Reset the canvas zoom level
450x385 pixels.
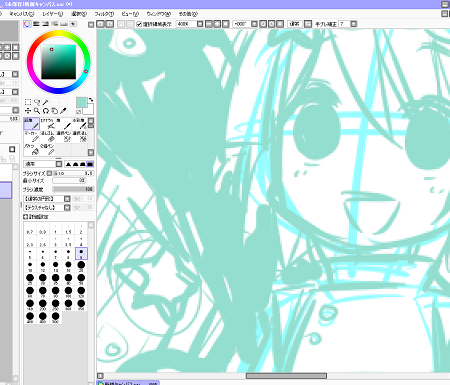point(226,24)
